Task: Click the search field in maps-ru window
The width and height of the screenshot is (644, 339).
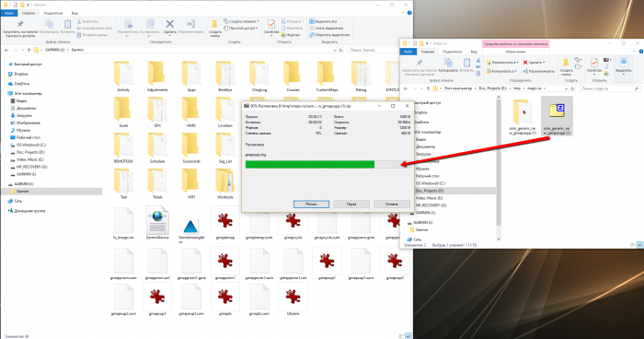Action: (610, 88)
